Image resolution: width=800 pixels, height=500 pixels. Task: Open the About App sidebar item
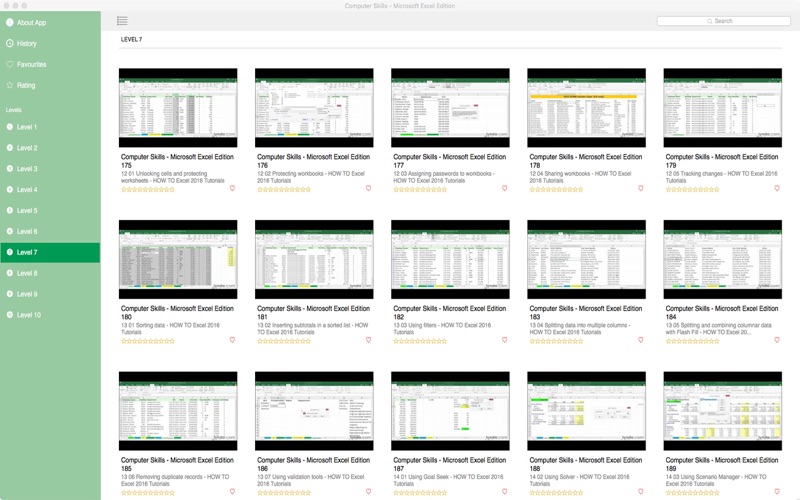[x=50, y=22]
